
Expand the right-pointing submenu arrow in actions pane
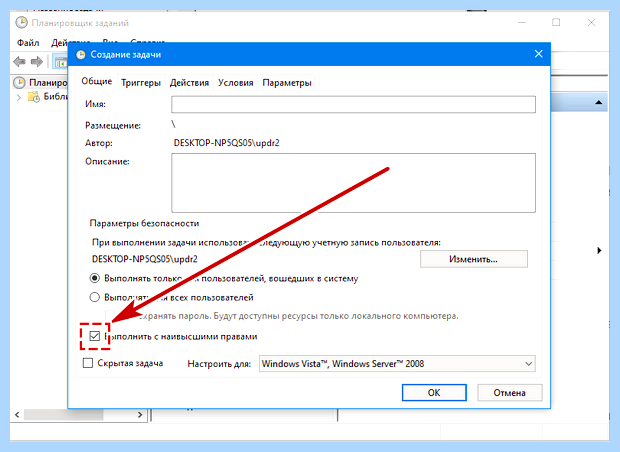(599, 250)
